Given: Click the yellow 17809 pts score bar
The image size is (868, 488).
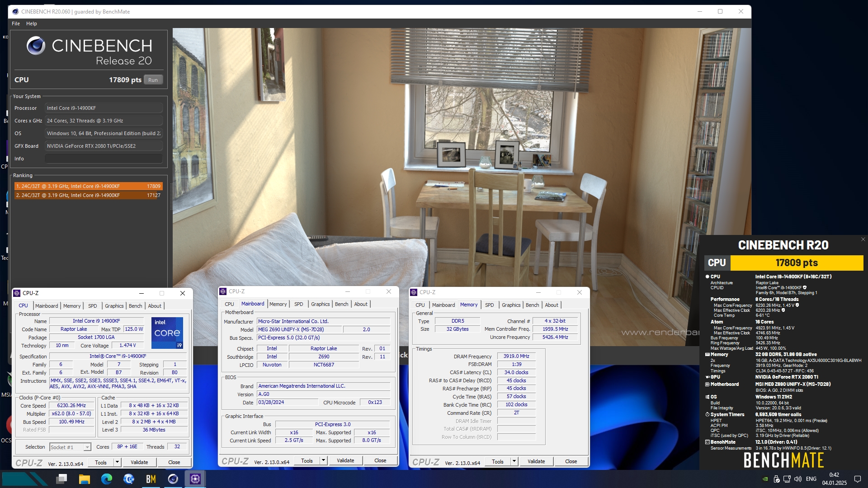Looking at the screenshot, I should [797, 263].
